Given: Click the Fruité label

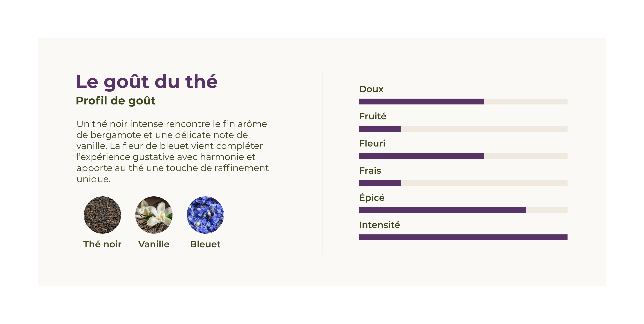Looking at the screenshot, I should [373, 116].
